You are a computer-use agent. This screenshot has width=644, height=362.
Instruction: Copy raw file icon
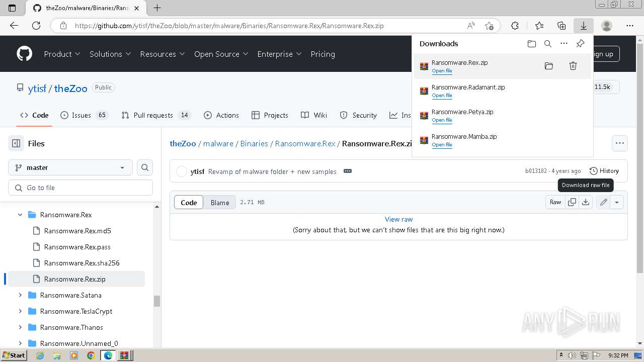[x=572, y=202]
